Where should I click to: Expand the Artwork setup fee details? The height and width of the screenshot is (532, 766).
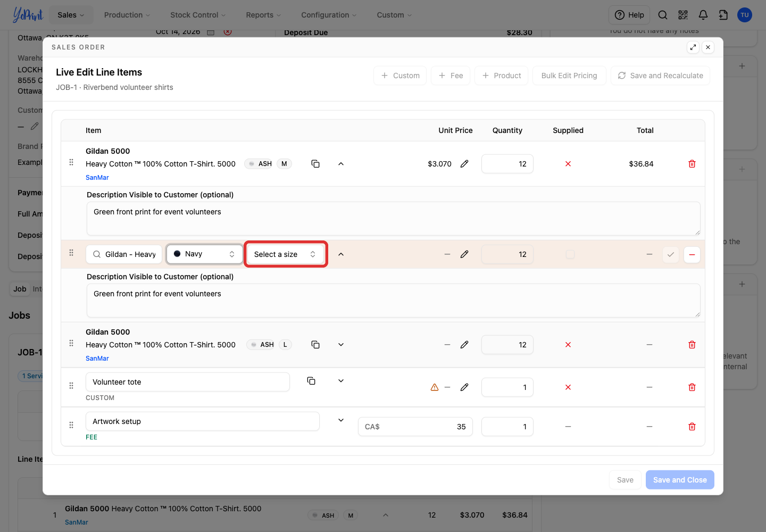coord(341,420)
